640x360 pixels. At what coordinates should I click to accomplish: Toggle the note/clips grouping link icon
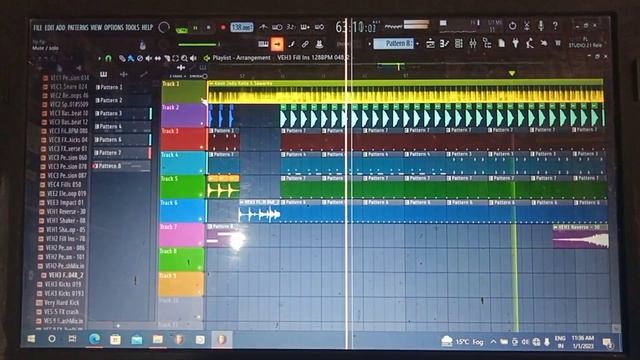(x=305, y=44)
